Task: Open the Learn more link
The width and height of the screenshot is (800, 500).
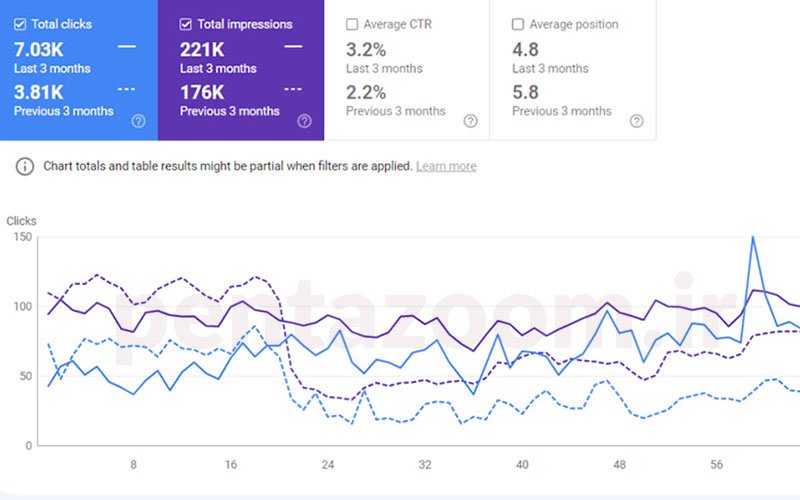Action: (x=446, y=166)
